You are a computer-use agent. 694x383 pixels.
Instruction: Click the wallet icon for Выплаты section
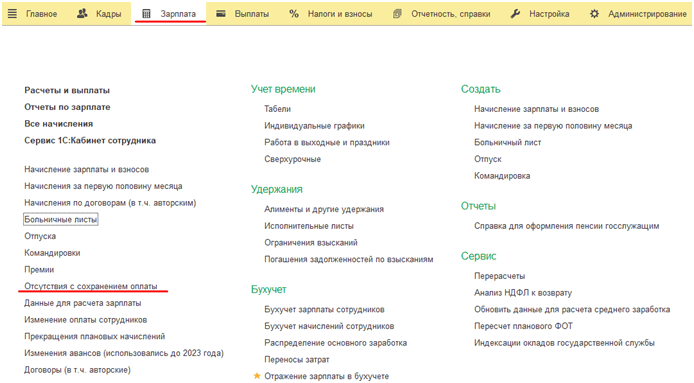[x=220, y=14]
